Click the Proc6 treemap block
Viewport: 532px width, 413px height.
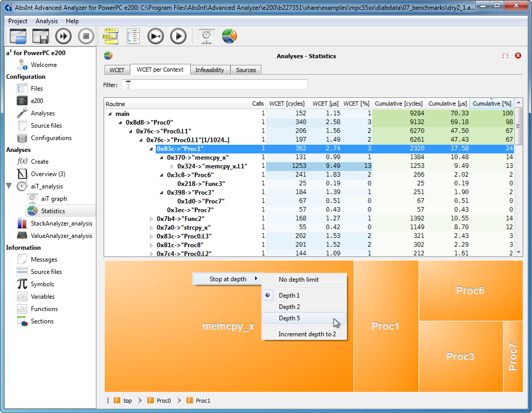(470, 290)
